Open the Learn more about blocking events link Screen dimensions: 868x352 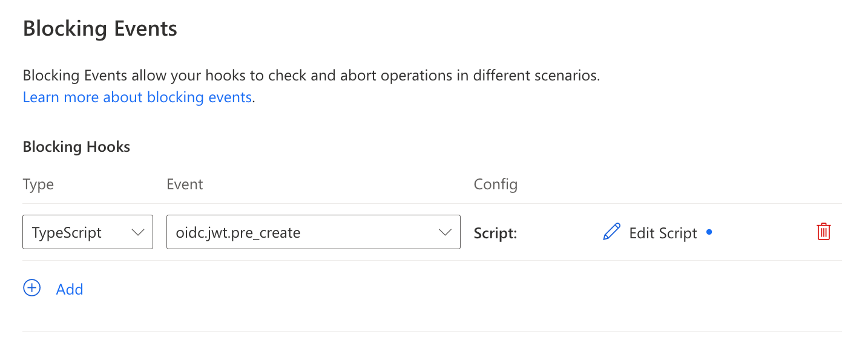137,97
